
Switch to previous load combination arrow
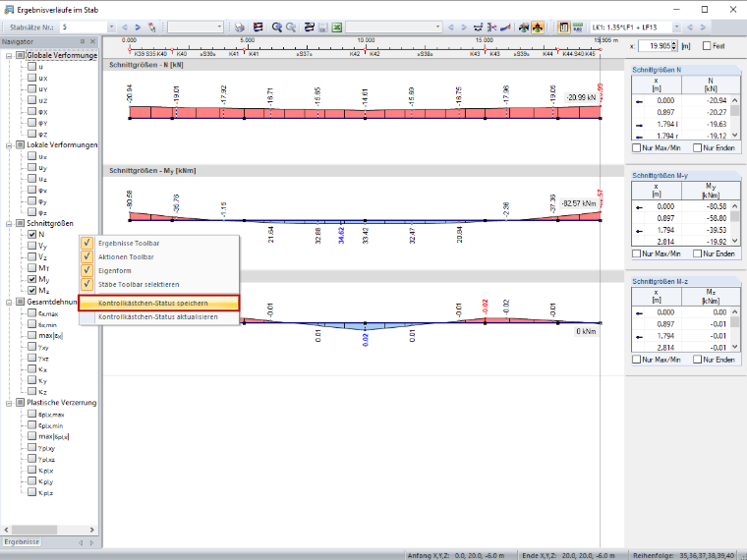(x=690, y=28)
